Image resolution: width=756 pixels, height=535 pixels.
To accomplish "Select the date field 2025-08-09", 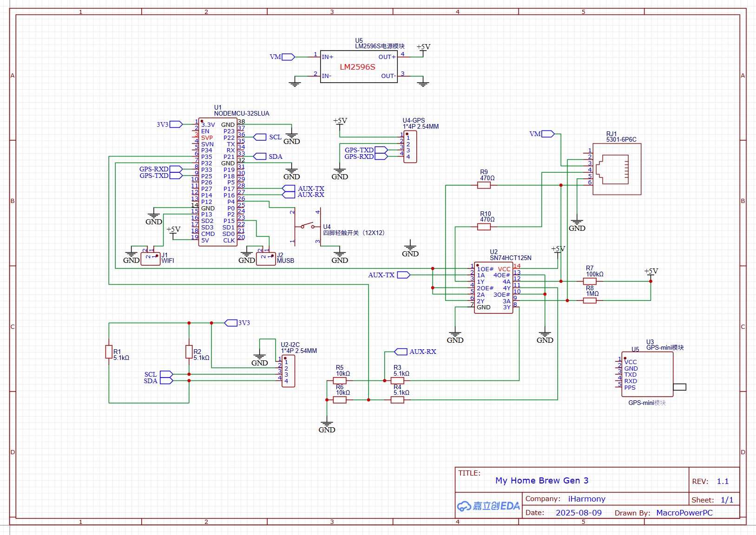I will [579, 513].
